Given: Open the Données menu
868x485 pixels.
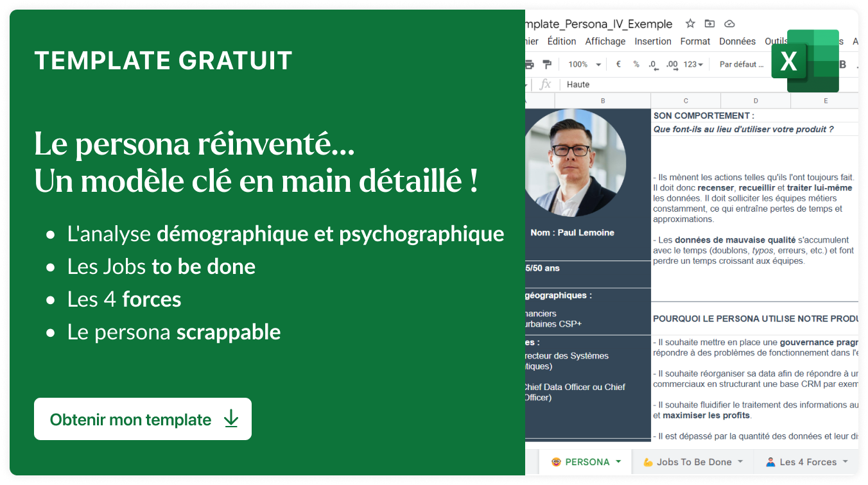Looking at the screenshot, I should (x=737, y=41).
